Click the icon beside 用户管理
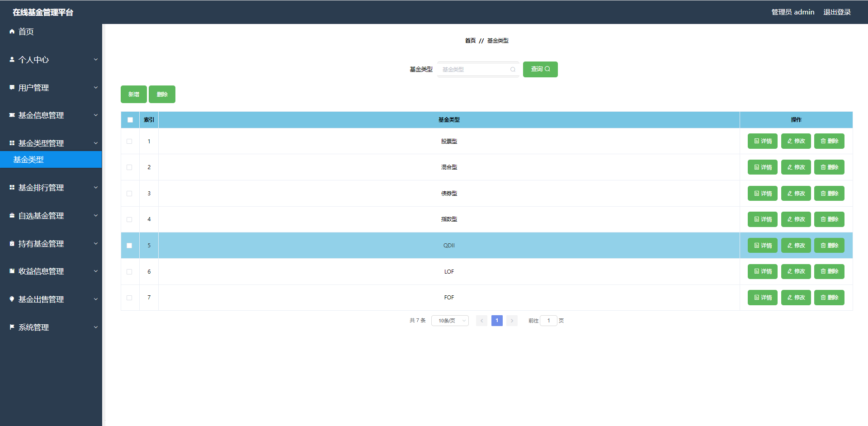The image size is (868, 426). (12, 87)
